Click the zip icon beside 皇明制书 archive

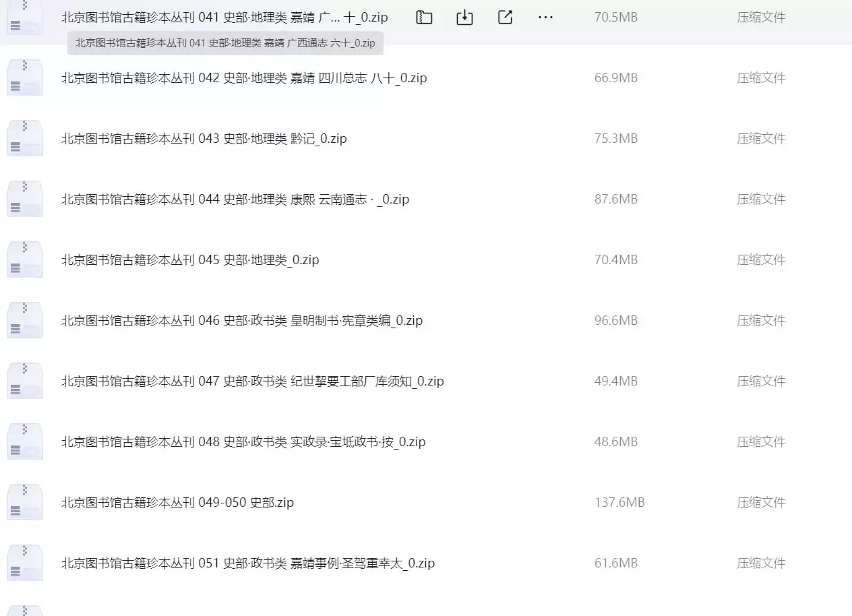coord(25,319)
